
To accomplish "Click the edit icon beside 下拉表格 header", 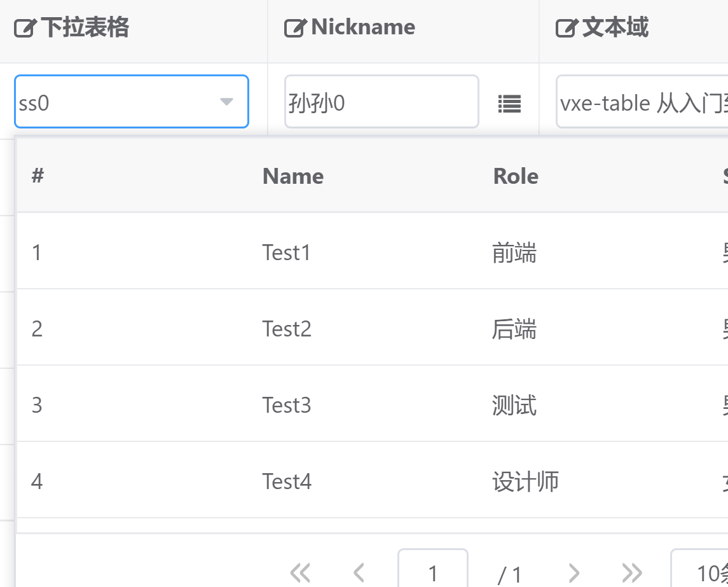I will (x=24, y=27).
